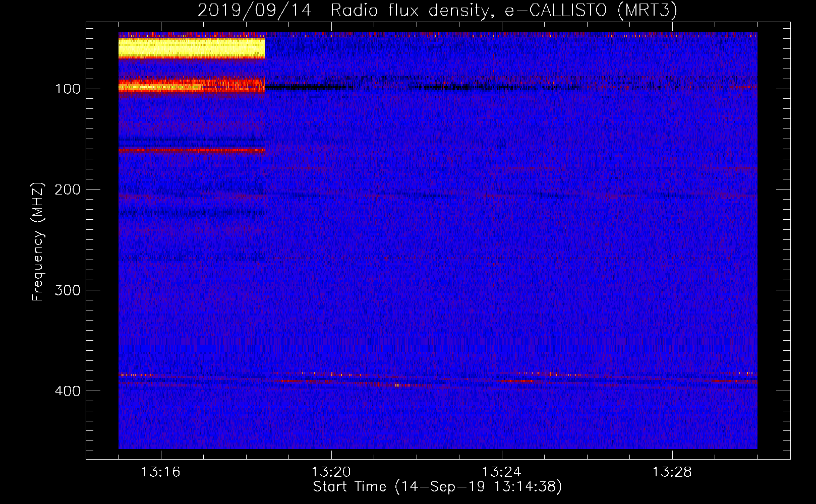Click the 'Frequency (MHZ)' axis label
Screen dimensions: 816x504
[x=38, y=242]
